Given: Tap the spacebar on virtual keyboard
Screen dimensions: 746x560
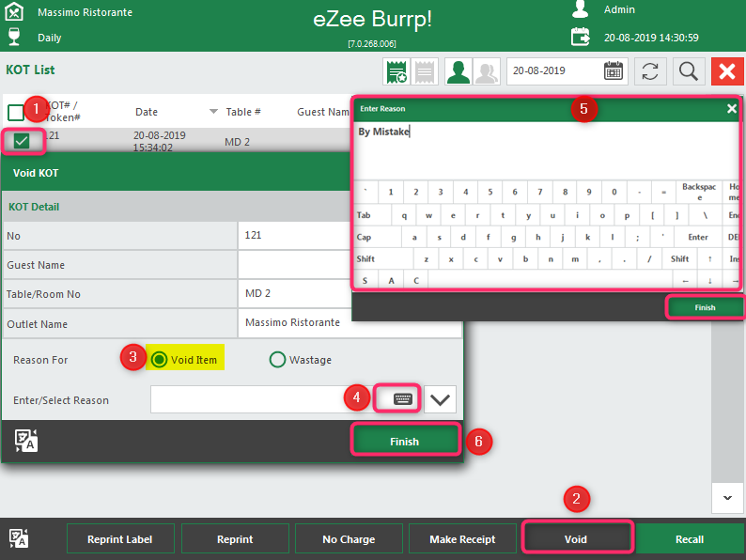Looking at the screenshot, I should coord(550,280).
